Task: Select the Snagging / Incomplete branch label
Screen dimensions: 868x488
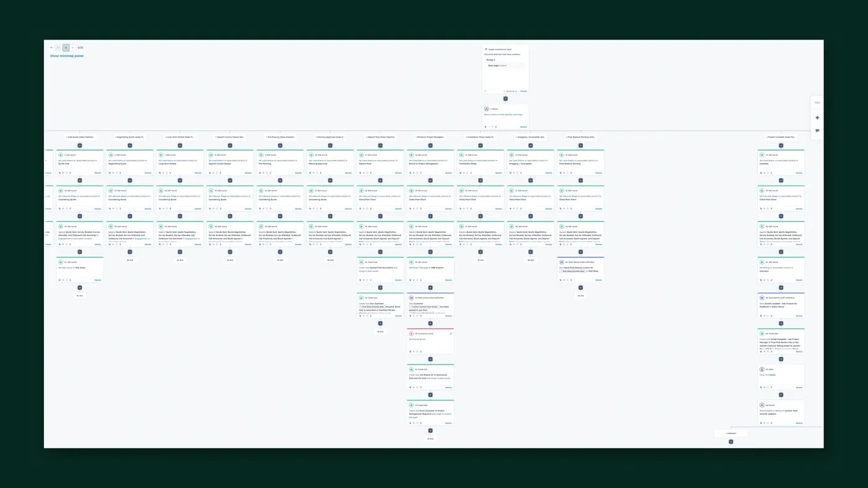Action: click(531, 137)
